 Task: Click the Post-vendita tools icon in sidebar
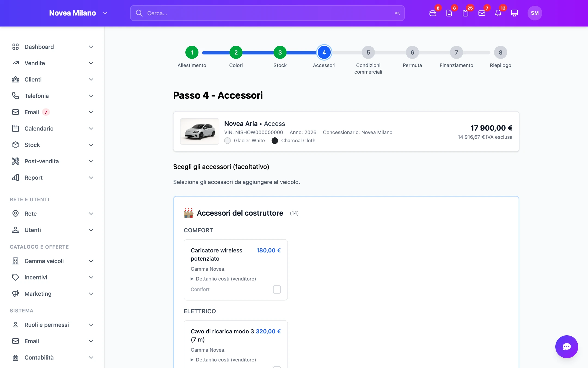click(16, 161)
